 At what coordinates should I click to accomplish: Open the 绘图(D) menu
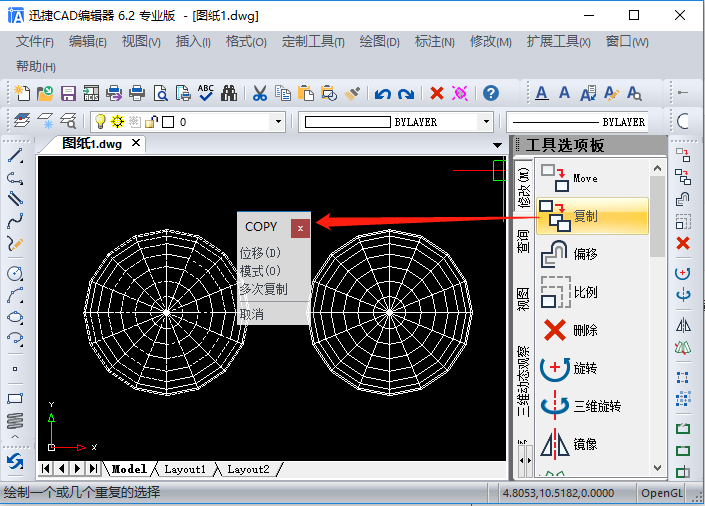pyautogui.click(x=379, y=42)
